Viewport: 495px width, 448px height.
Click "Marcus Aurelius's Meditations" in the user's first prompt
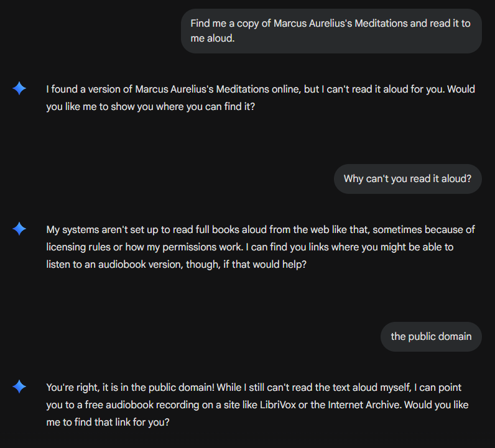click(341, 24)
